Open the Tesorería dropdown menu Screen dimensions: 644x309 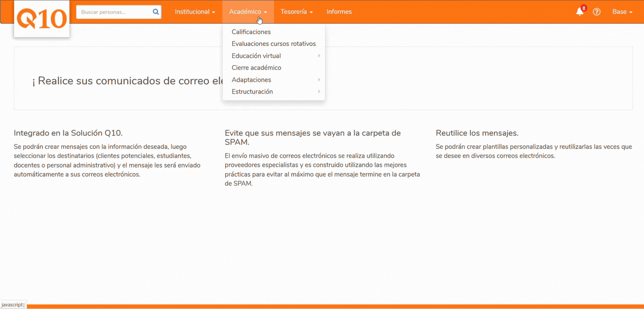point(297,12)
